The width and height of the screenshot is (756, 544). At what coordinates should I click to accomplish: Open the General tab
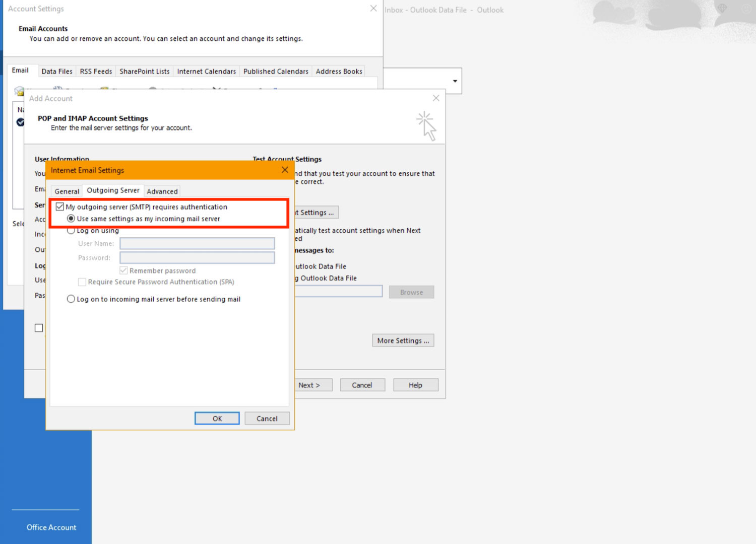tap(67, 191)
